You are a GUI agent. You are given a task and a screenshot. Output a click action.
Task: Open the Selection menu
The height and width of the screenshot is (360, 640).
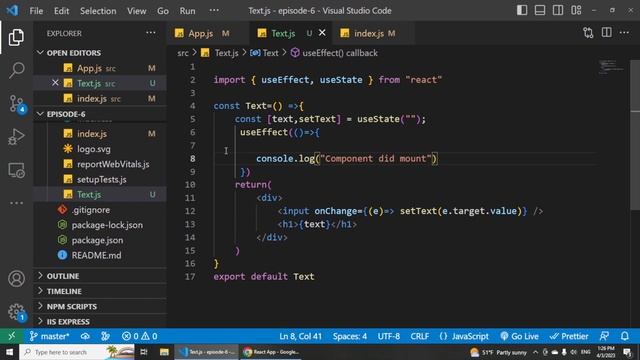click(98, 11)
